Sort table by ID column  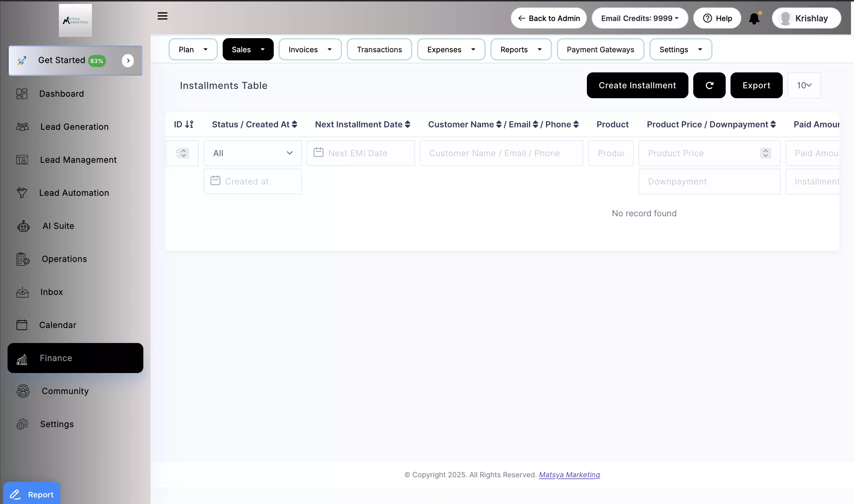coord(189,124)
